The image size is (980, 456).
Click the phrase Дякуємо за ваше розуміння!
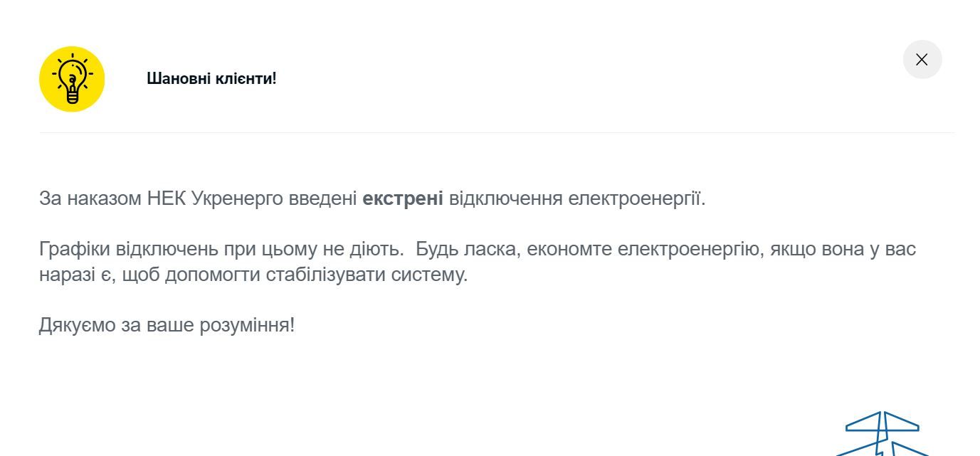tap(167, 324)
